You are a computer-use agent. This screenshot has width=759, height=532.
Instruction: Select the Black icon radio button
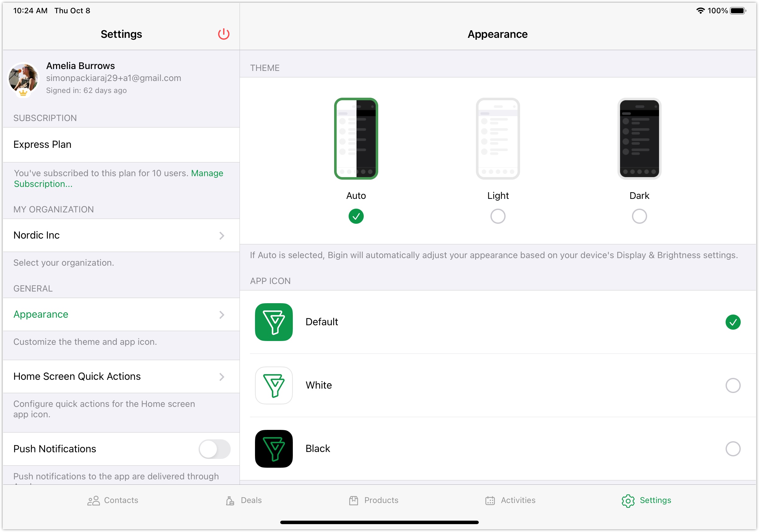click(733, 449)
